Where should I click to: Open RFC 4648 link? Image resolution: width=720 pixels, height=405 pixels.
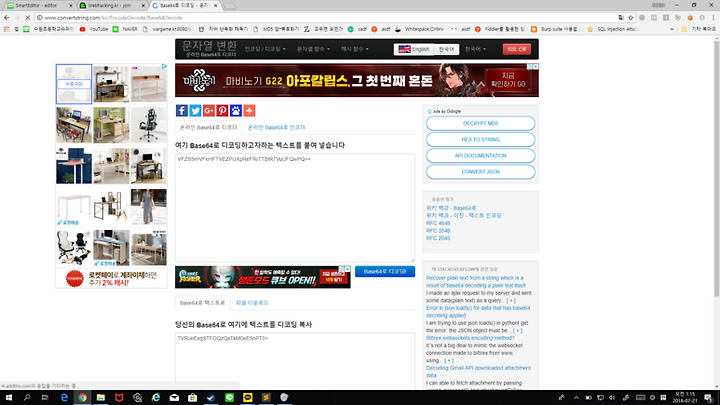438,223
